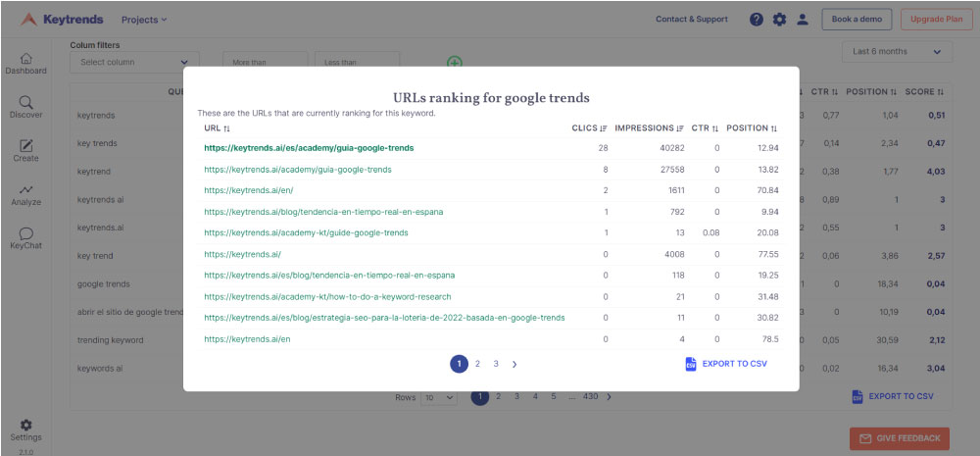Image resolution: width=980 pixels, height=456 pixels.
Task: Click the keytrends ai query row
Action: [x=100, y=199]
